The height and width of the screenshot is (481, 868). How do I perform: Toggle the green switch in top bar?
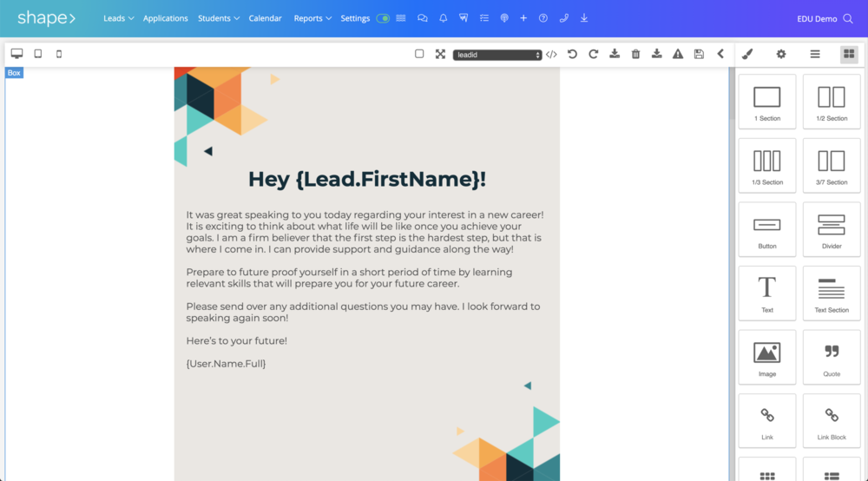[383, 18]
